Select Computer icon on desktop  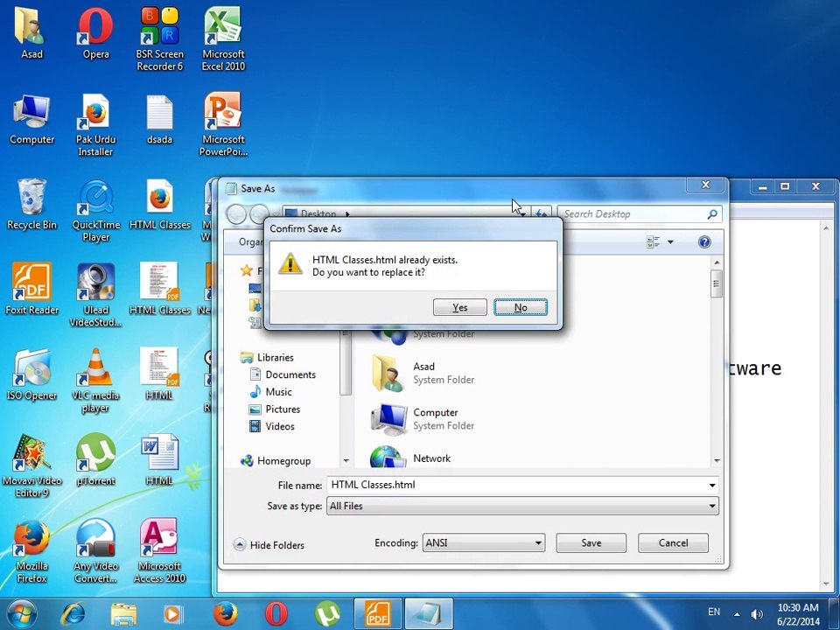31,119
